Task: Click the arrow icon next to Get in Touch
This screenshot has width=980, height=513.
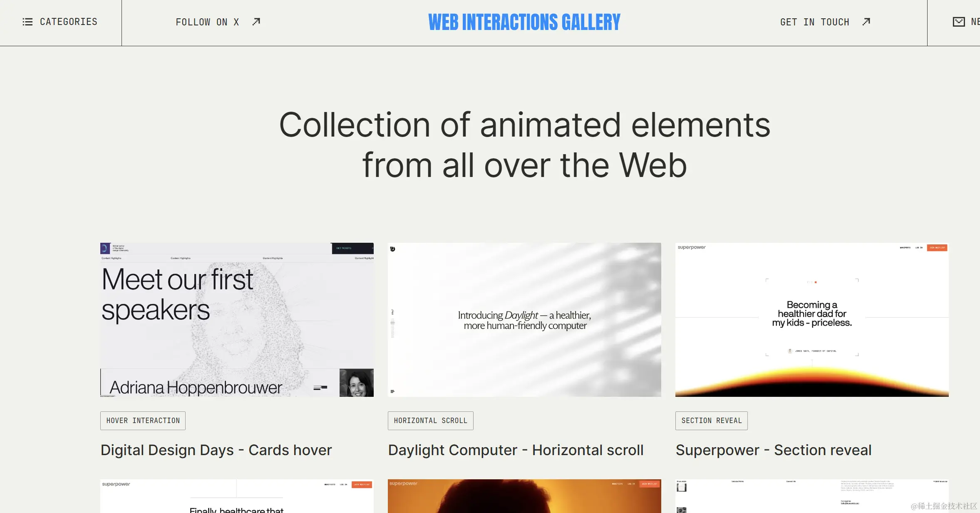Action: tap(866, 22)
